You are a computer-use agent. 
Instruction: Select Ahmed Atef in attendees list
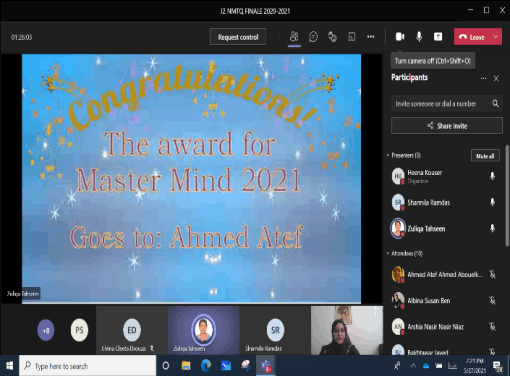point(445,274)
